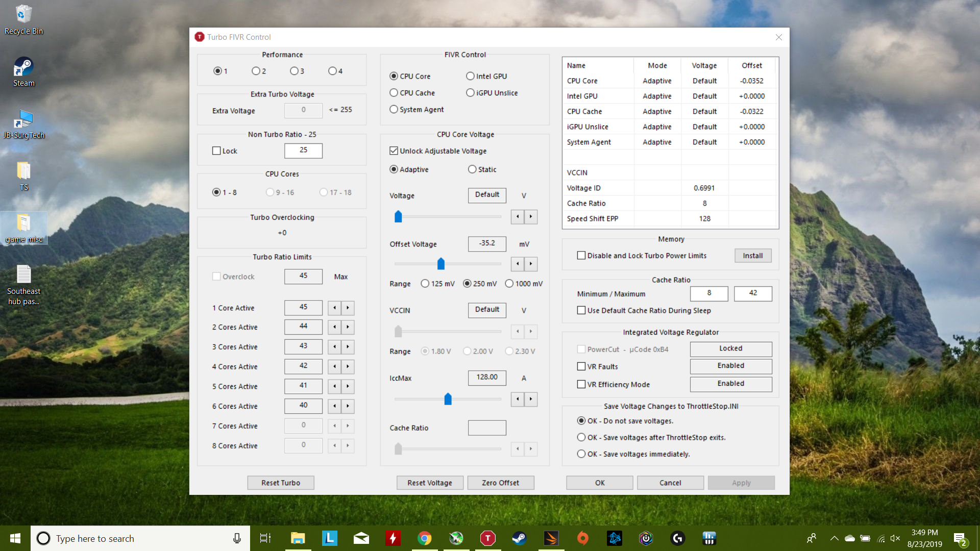Select the Southeast hub pas... file icon
The width and height of the screenshot is (980, 551).
pyautogui.click(x=23, y=285)
